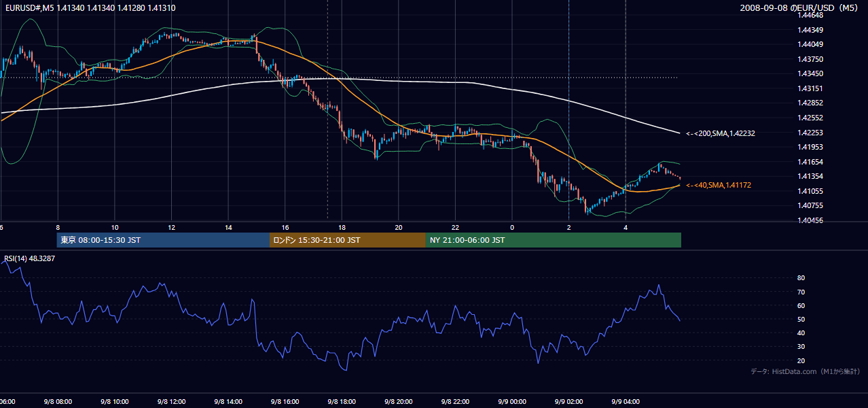Click hour label 16 on price chart axis
Image resolution: width=868 pixels, height=408 pixels.
(285, 228)
